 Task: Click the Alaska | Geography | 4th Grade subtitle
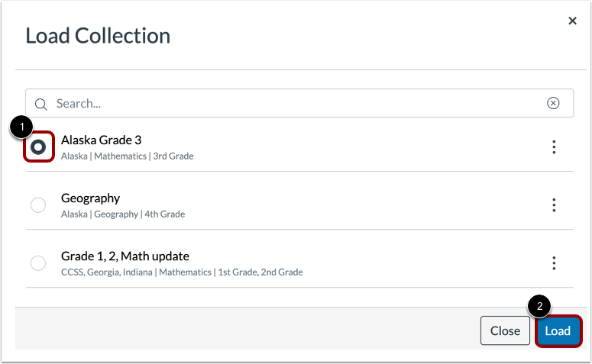pos(122,214)
